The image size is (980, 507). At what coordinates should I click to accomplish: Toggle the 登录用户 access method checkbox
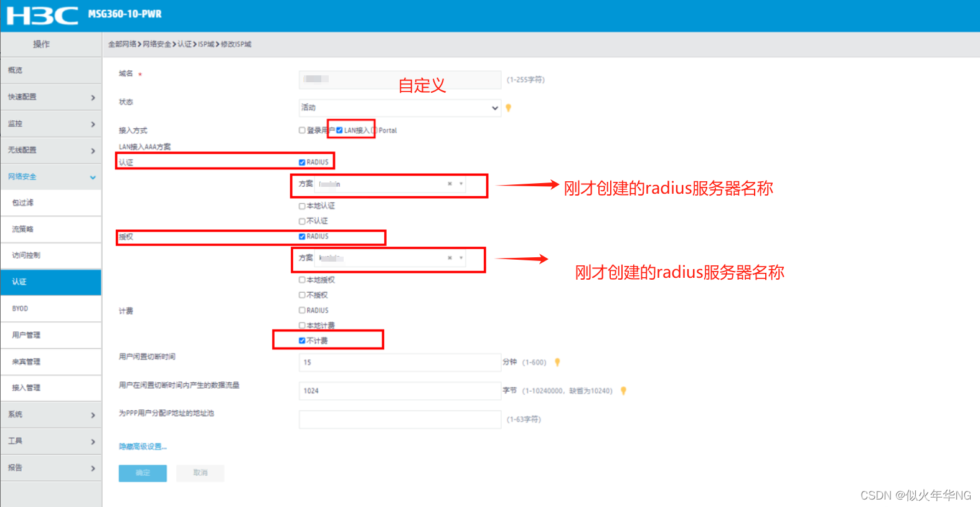(x=302, y=130)
